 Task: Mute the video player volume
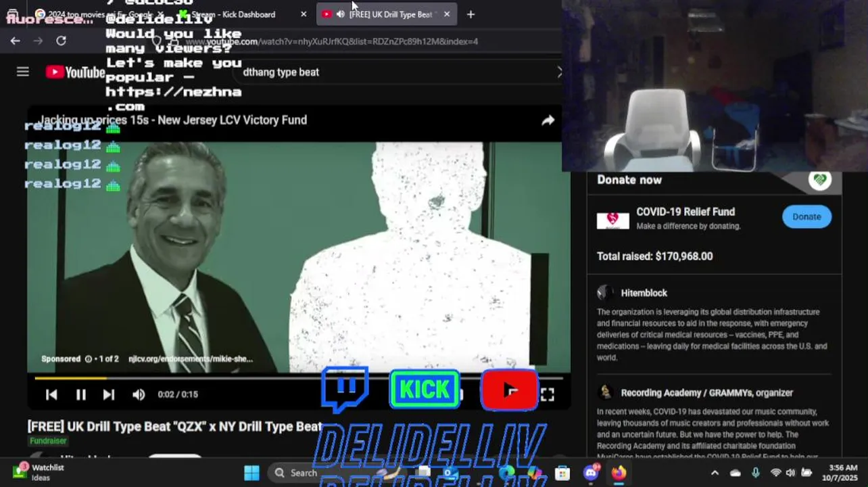139,394
